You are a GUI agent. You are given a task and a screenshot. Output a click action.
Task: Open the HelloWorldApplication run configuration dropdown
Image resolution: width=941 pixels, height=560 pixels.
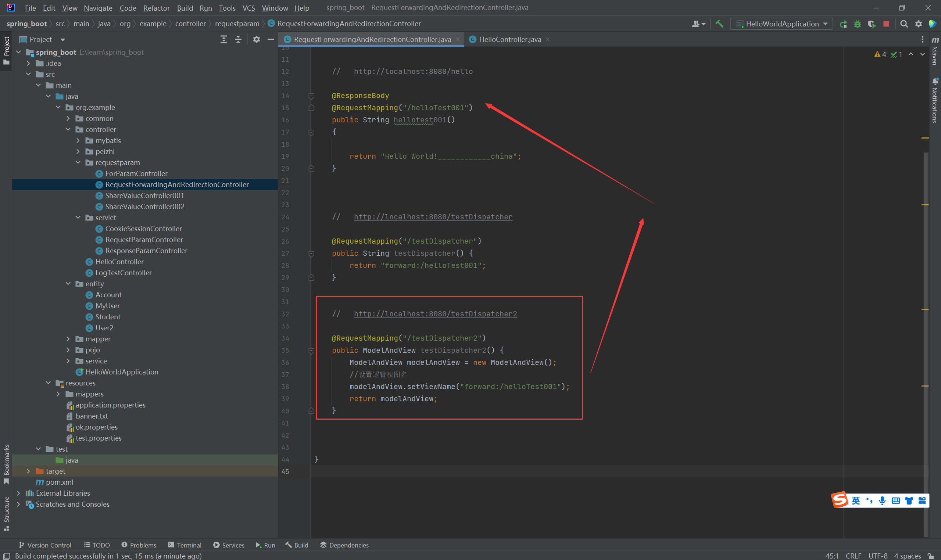point(781,24)
